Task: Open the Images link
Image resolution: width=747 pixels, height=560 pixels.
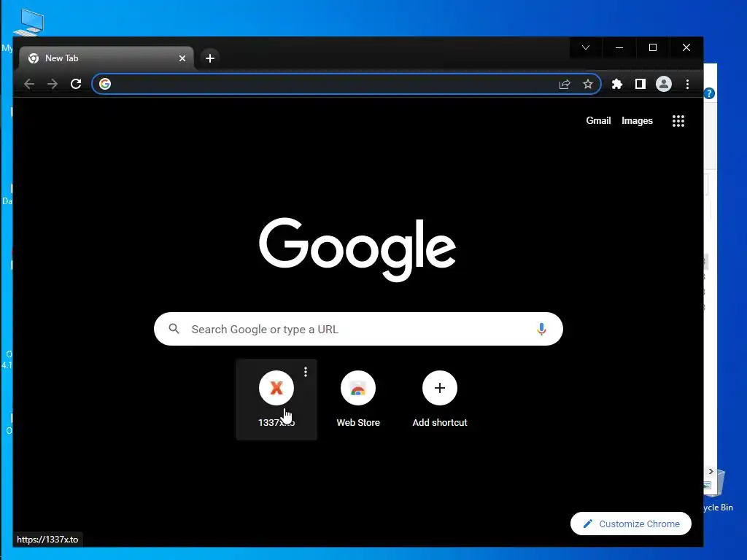Action: click(637, 121)
